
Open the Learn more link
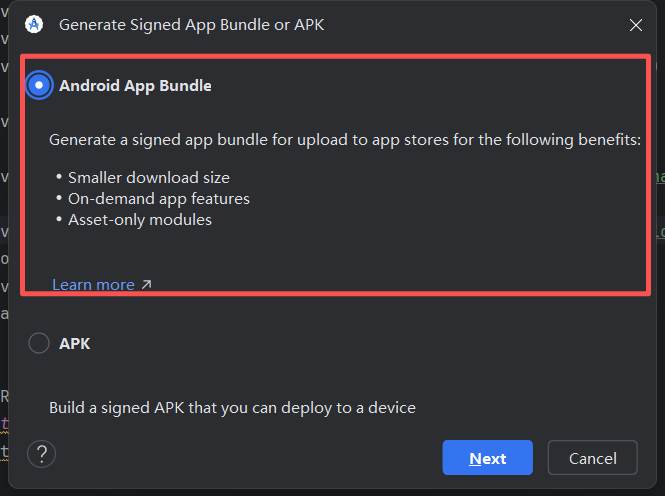click(x=93, y=285)
